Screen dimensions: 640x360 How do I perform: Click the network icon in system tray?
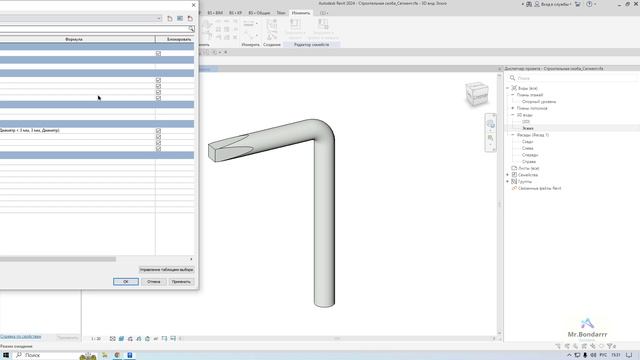click(x=577, y=355)
